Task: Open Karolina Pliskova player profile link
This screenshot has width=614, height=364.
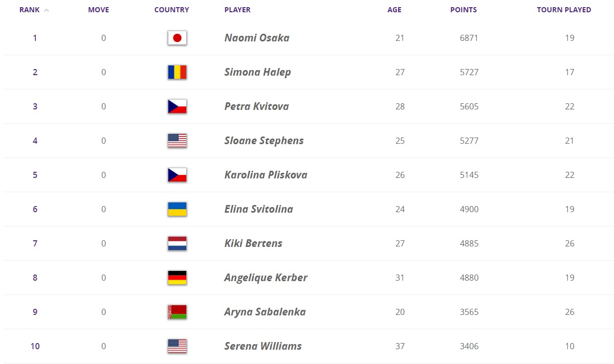Action: pyautogui.click(x=266, y=175)
